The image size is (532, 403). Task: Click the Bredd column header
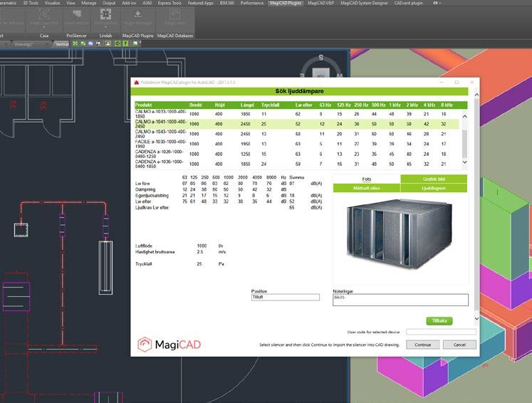[195, 105]
